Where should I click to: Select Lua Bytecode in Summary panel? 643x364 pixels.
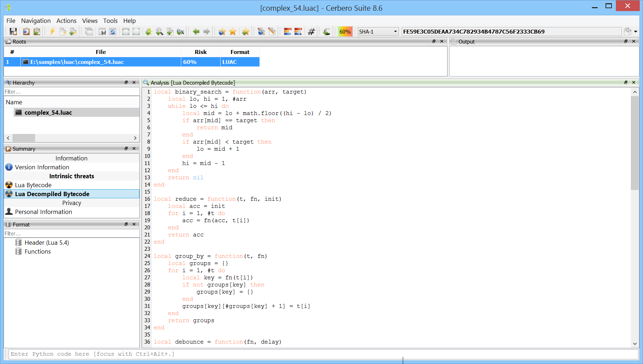[x=33, y=185]
